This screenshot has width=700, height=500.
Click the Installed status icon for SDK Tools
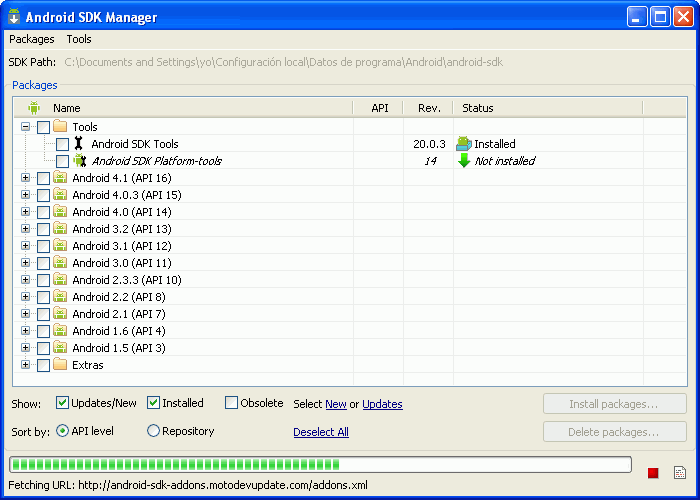(464, 144)
